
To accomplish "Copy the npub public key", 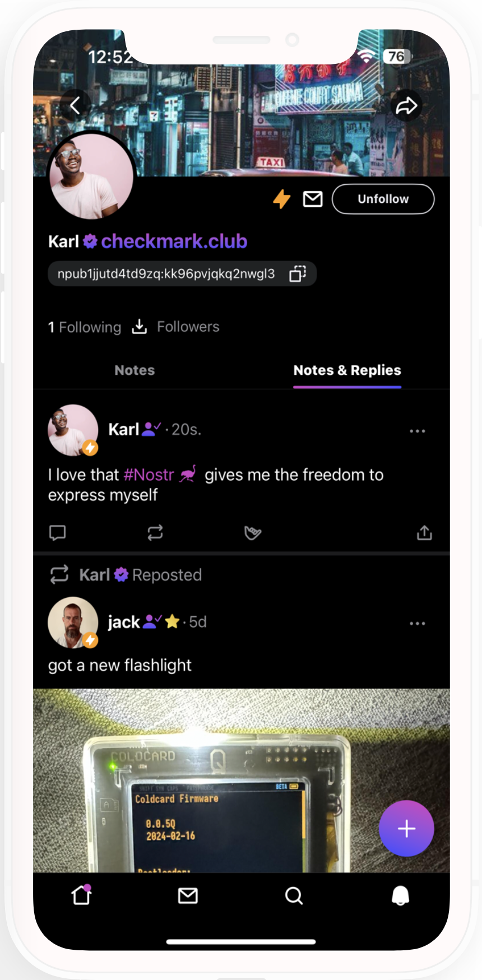I will [x=297, y=273].
